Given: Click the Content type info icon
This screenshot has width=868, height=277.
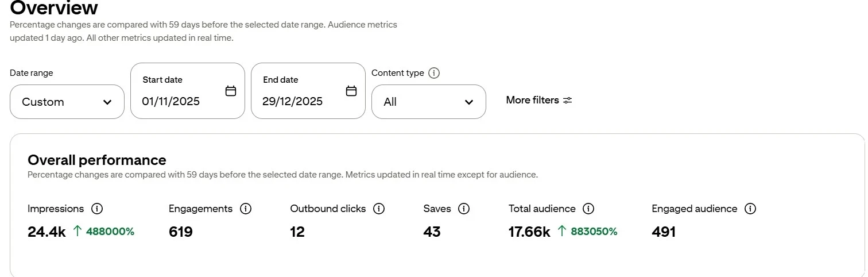Looking at the screenshot, I should click(x=434, y=73).
